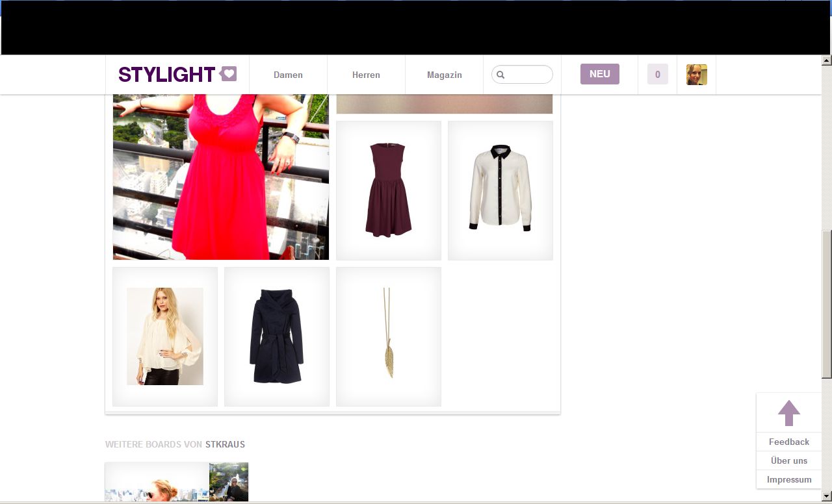
Task: Open the user profile avatar
Action: tap(697, 75)
